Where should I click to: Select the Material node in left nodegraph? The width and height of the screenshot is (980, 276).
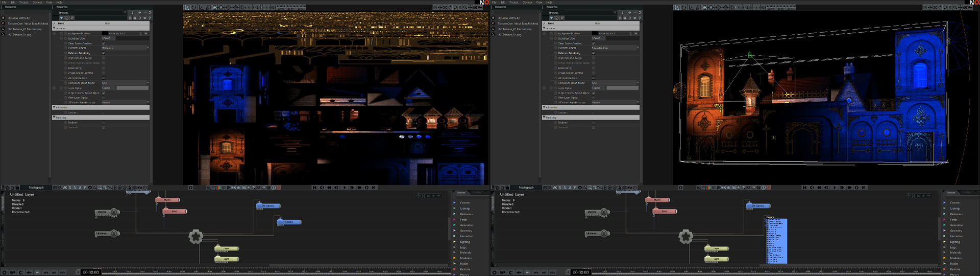point(107,212)
